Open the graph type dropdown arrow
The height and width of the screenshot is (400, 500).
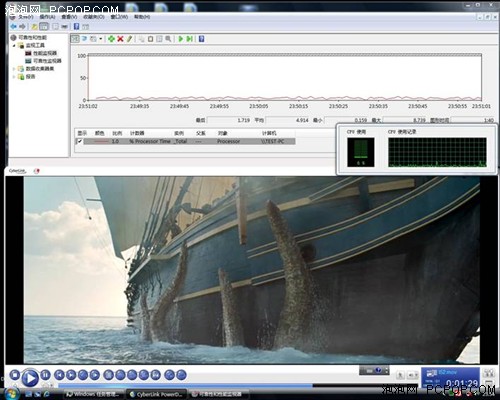click(x=101, y=39)
